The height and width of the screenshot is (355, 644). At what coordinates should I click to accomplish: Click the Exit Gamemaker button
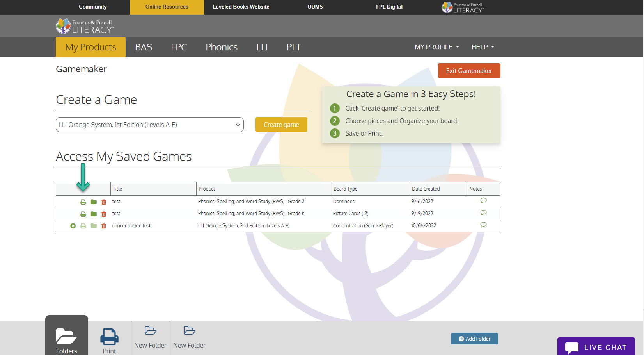(469, 71)
